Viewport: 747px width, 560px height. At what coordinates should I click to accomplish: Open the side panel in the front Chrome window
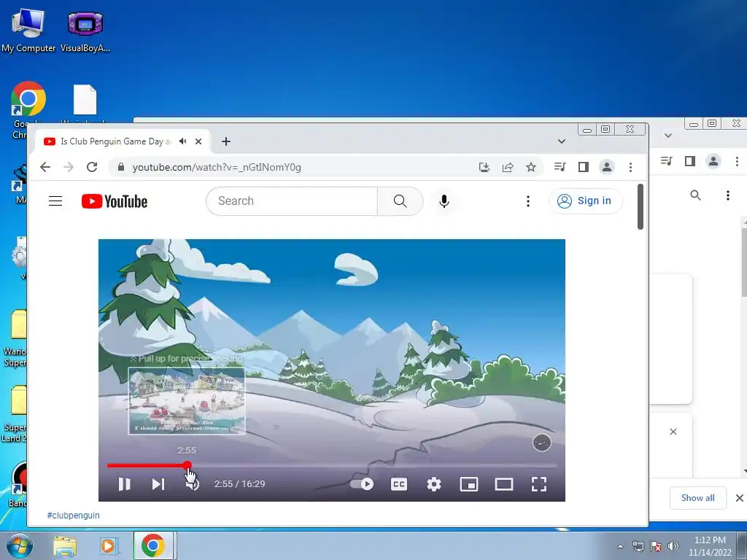coord(584,167)
